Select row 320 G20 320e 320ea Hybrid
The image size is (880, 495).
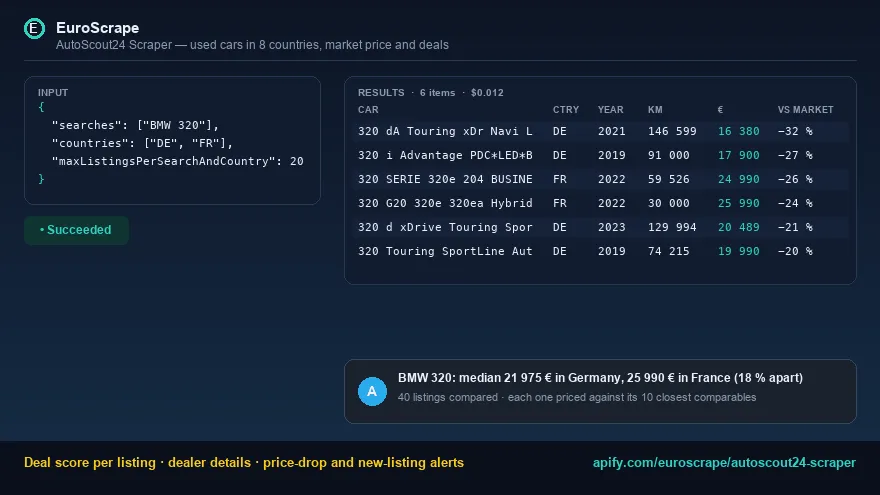click(x=601, y=203)
